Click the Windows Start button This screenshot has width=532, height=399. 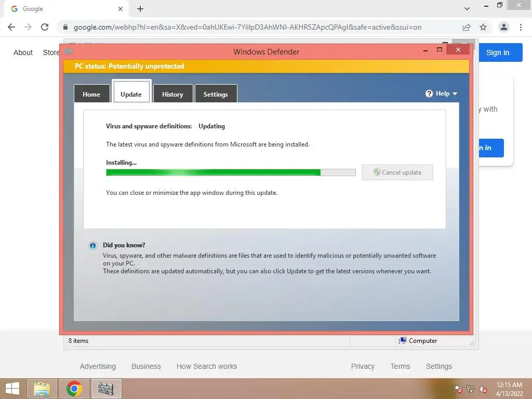click(x=12, y=389)
